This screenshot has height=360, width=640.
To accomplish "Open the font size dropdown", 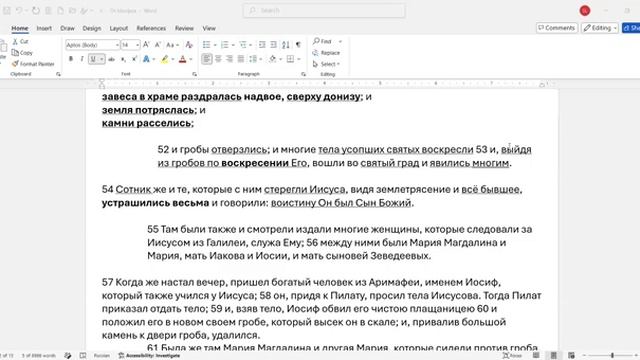I will coord(138,45).
